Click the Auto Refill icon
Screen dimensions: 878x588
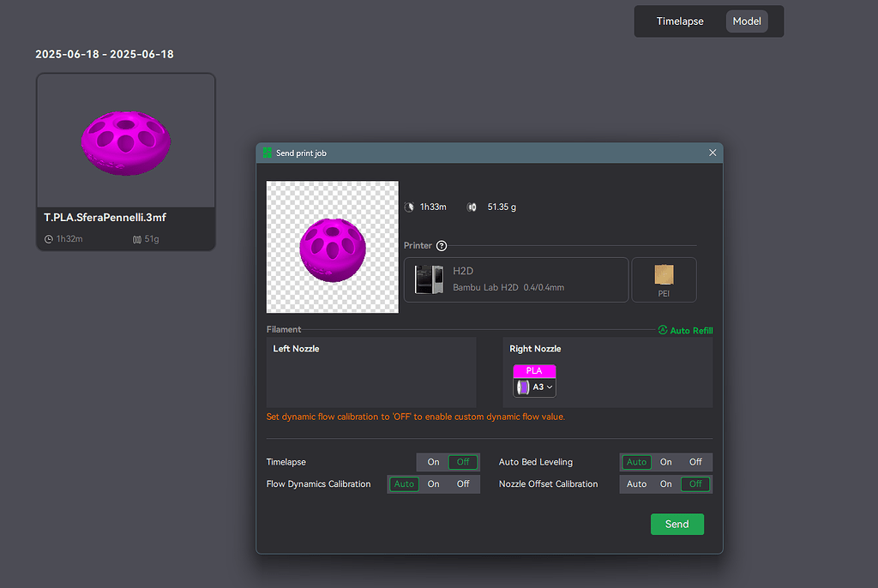tap(663, 330)
